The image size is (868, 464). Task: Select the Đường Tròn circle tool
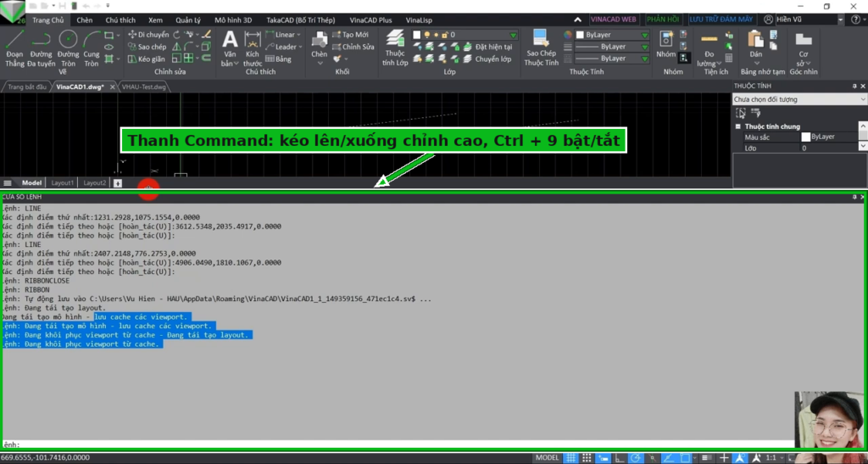pos(68,48)
